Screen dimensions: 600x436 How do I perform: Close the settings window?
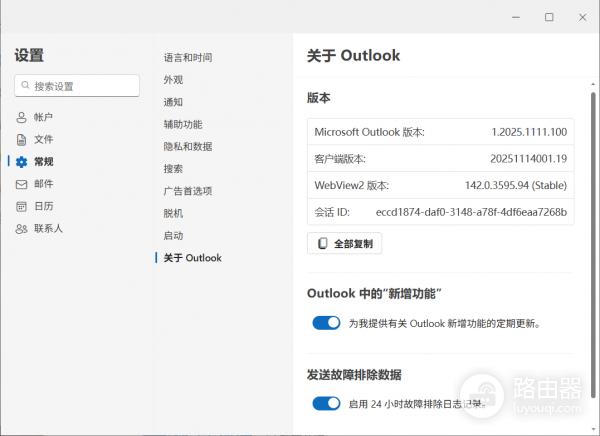pyautogui.click(x=582, y=17)
